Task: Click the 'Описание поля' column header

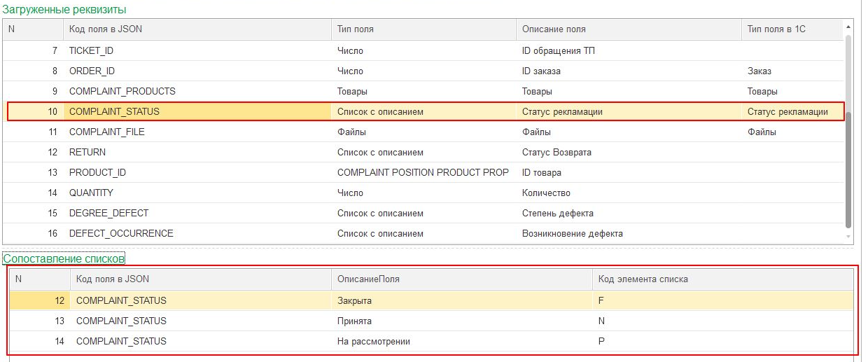Action: [553, 29]
